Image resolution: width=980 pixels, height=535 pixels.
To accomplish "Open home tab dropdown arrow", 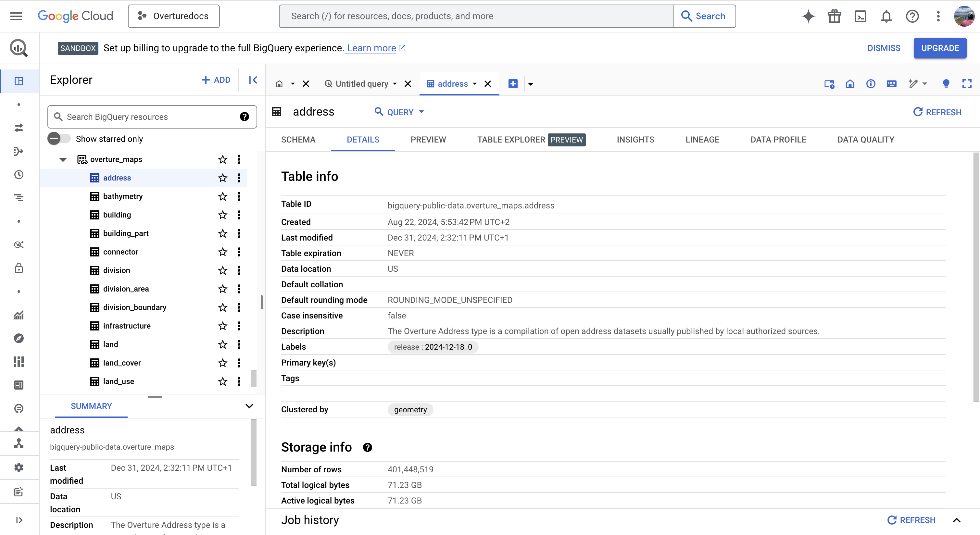I will (293, 84).
